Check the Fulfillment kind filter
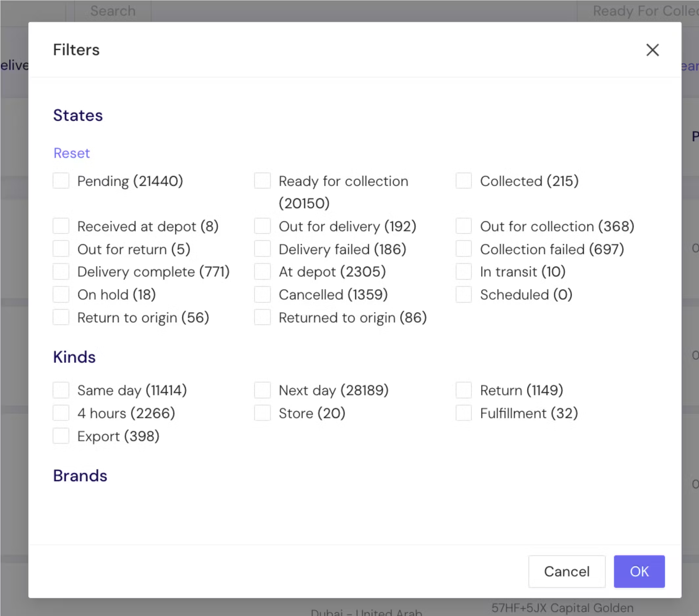The width and height of the screenshot is (699, 616). click(x=463, y=413)
